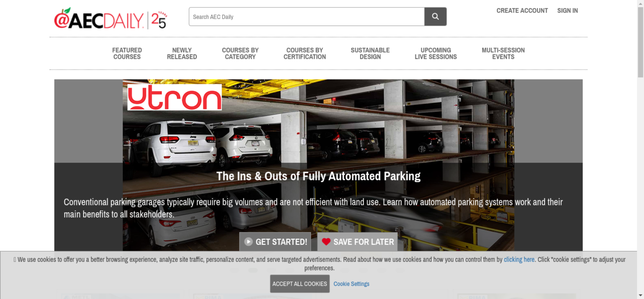Click the scrollbar up arrow
Screen dimensions: 644x299
pos(640,3)
